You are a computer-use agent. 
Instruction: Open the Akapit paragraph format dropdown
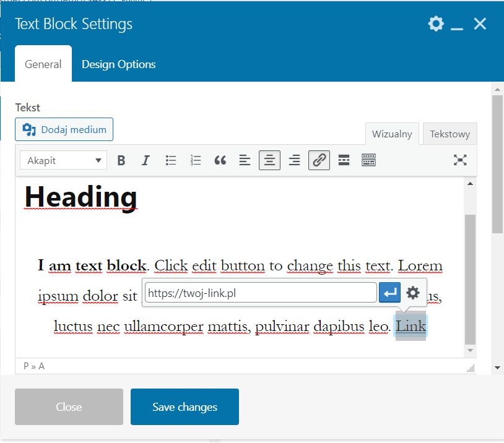point(63,160)
